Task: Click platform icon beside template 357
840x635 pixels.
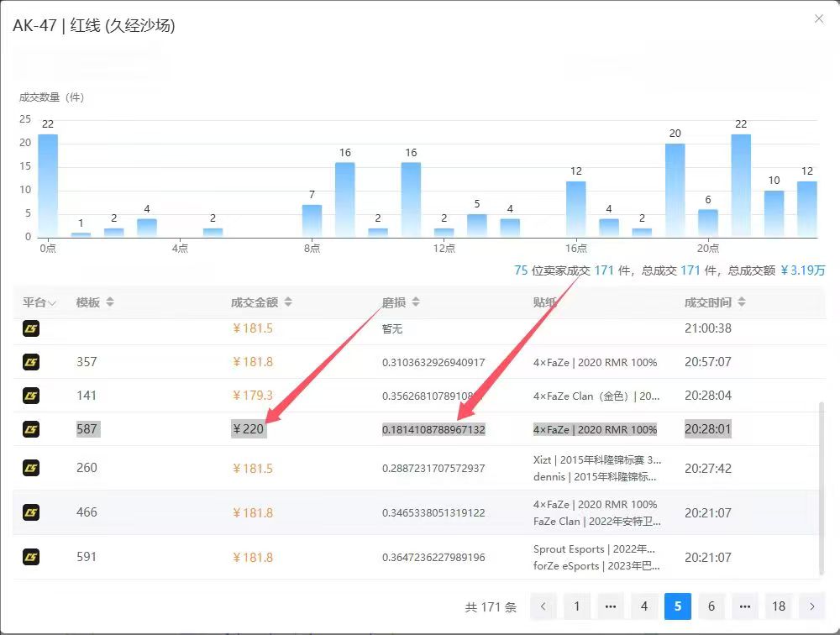Action: click(x=31, y=362)
